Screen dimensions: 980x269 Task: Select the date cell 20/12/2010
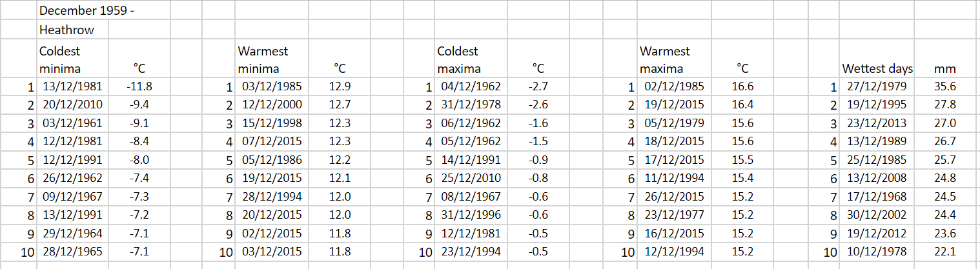click(x=72, y=105)
